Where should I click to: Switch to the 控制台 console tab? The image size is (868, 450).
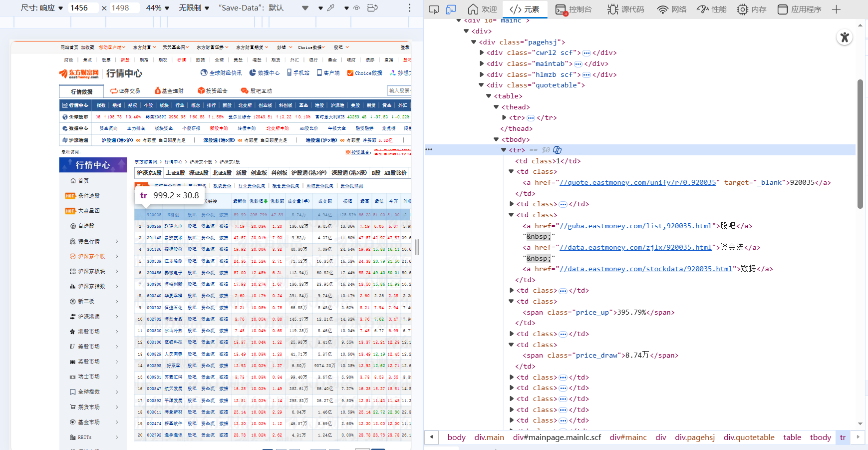click(574, 9)
